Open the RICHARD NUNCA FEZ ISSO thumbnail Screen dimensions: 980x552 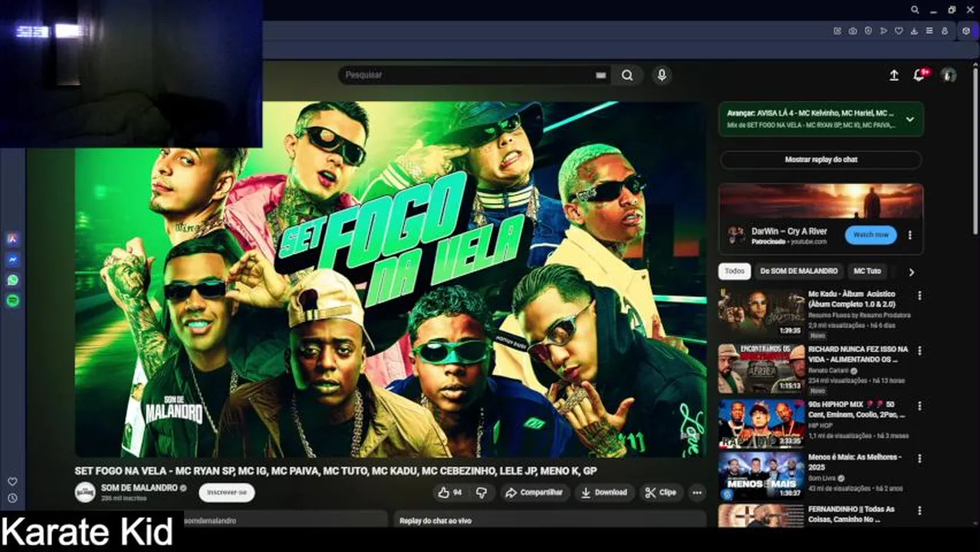coord(761,368)
